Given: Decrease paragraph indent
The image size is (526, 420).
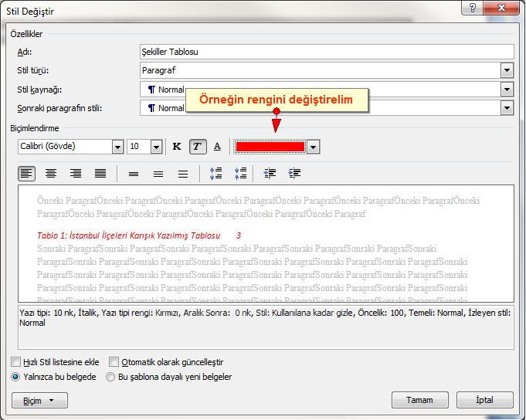Looking at the screenshot, I should [270, 174].
